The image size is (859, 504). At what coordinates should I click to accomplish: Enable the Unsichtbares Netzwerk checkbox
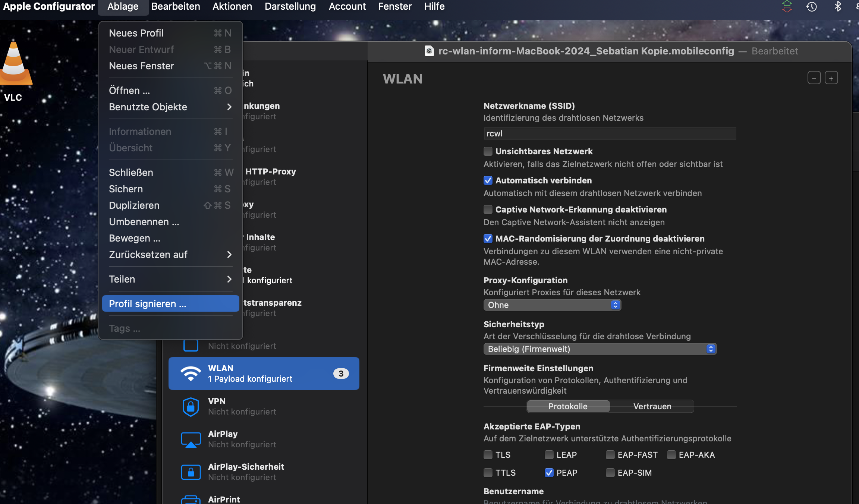pyautogui.click(x=488, y=151)
